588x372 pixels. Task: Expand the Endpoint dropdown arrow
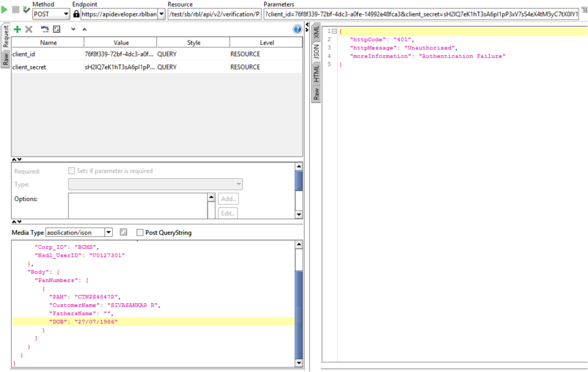162,14
